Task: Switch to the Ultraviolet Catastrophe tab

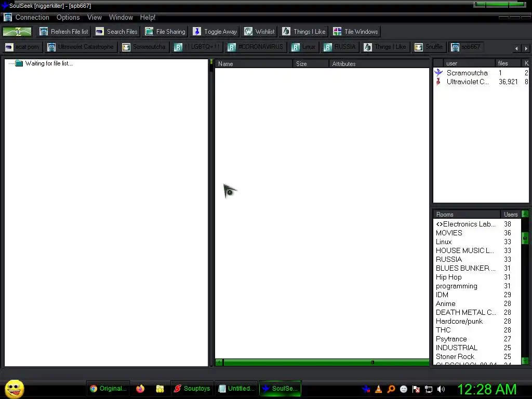Action: click(81, 47)
